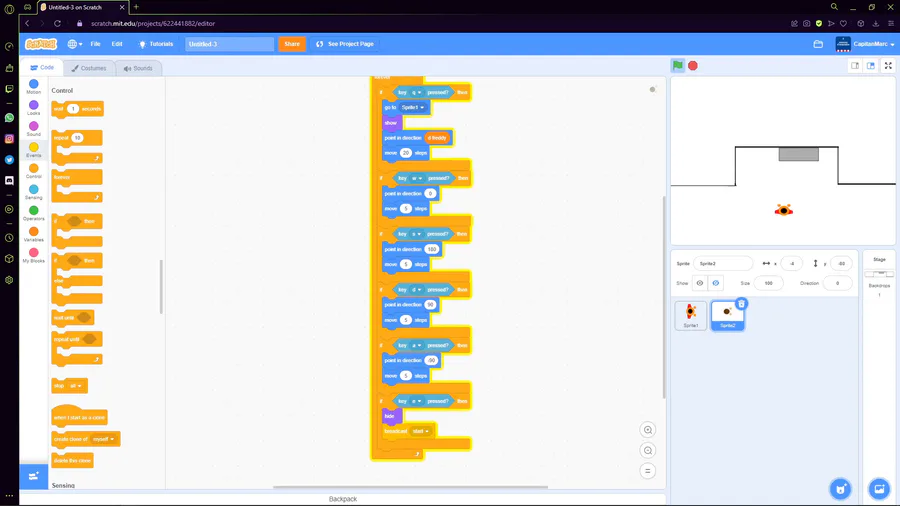
Task: Open the Choose a Sprite button
Action: (x=840, y=489)
